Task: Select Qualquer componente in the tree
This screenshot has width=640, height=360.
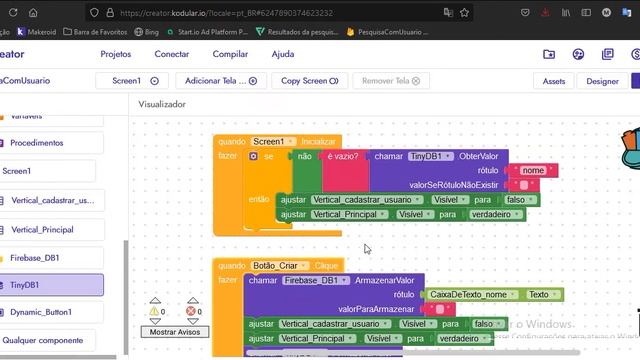Action: coord(47,340)
